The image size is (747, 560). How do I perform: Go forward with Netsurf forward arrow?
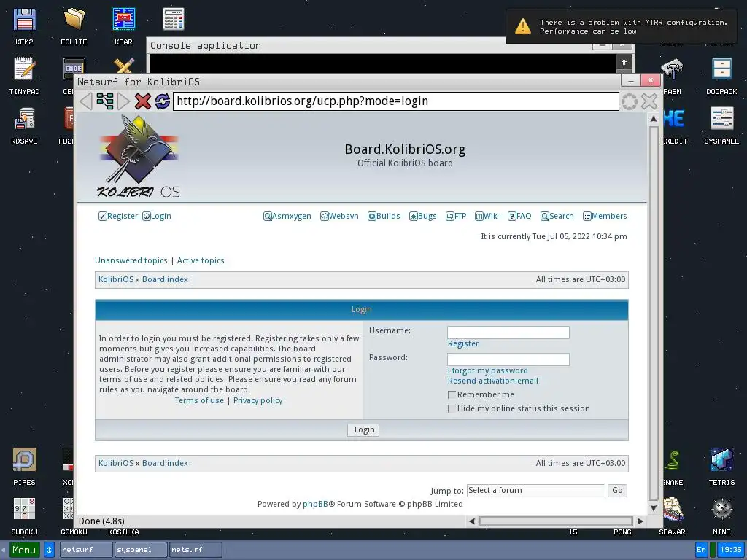point(123,101)
